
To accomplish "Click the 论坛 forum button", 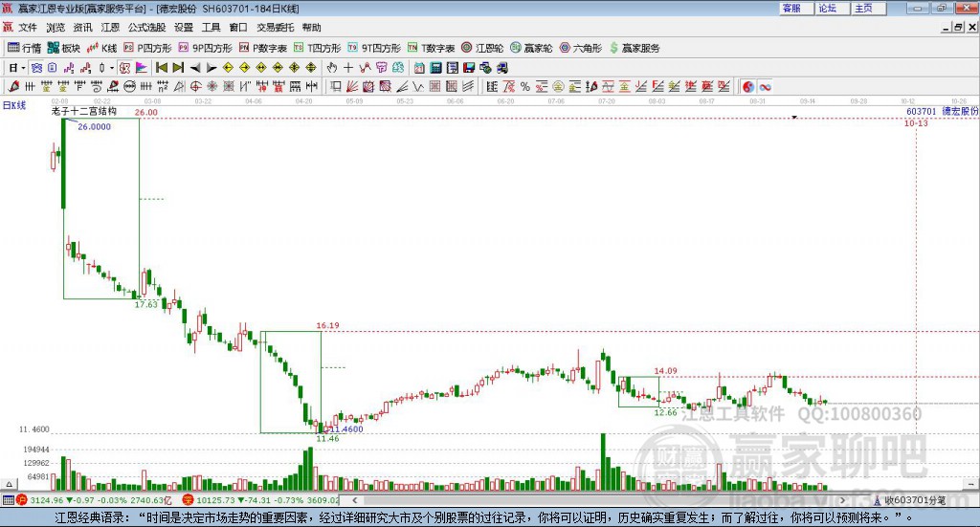I will point(833,8).
